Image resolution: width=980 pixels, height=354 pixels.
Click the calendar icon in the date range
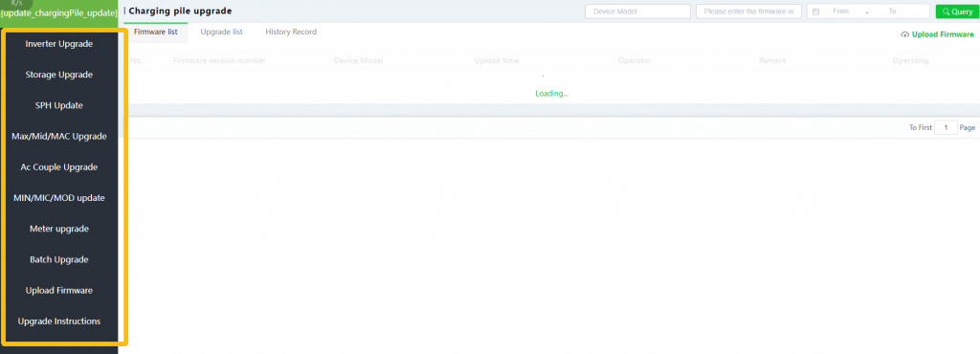(x=815, y=11)
